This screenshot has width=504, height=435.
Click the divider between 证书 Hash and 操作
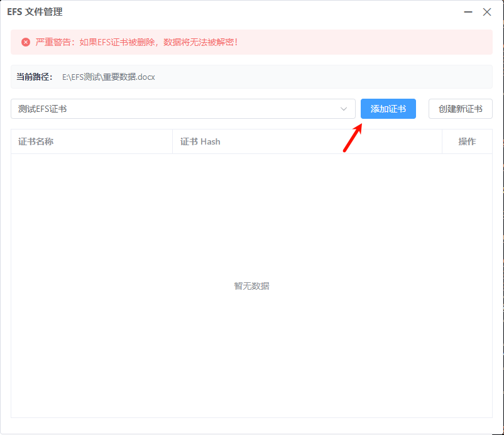(x=442, y=141)
